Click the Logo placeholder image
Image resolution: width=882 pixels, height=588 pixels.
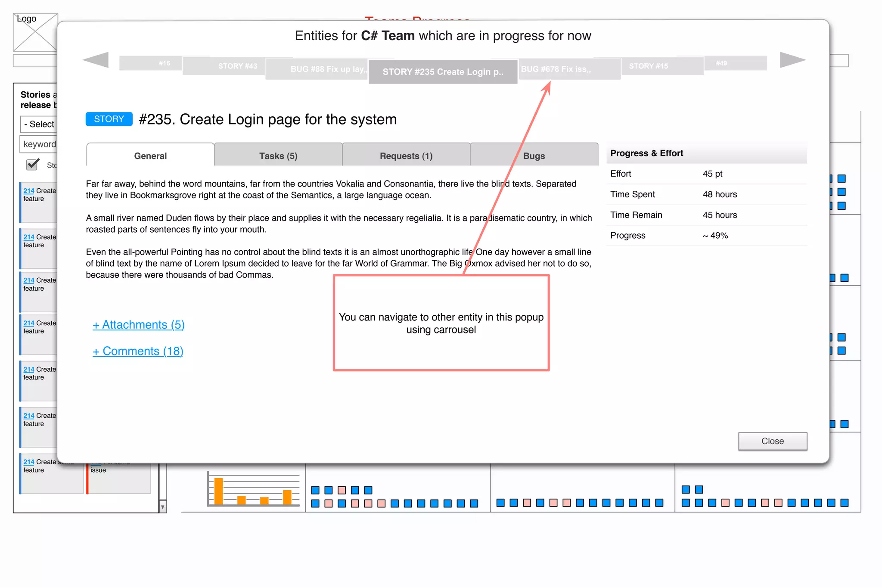tap(34, 32)
